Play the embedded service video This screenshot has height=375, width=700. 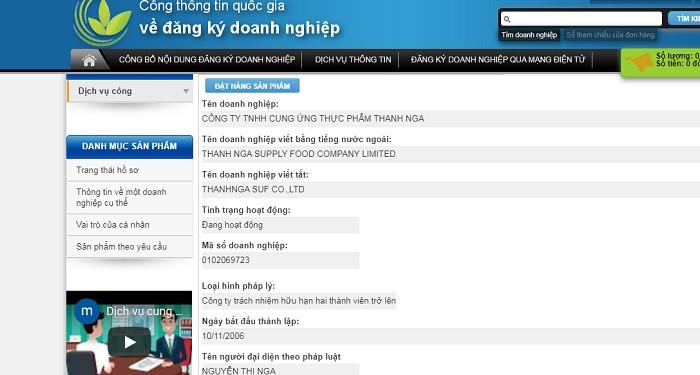129,342
